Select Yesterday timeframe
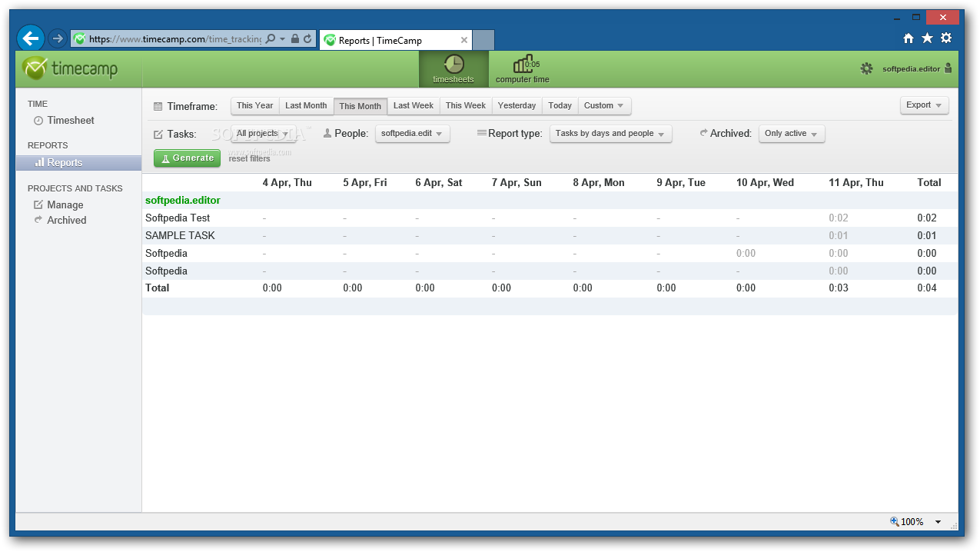Screen dimensions: 980x552 (517, 106)
